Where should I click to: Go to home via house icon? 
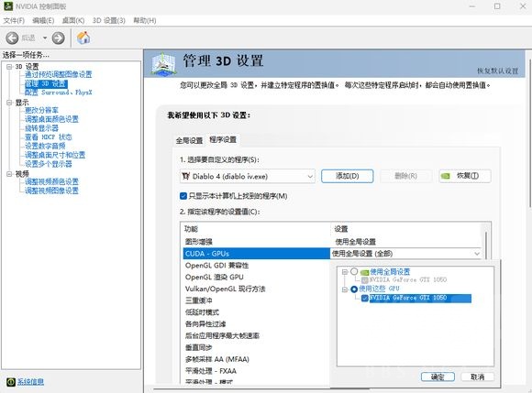pyautogui.click(x=83, y=38)
